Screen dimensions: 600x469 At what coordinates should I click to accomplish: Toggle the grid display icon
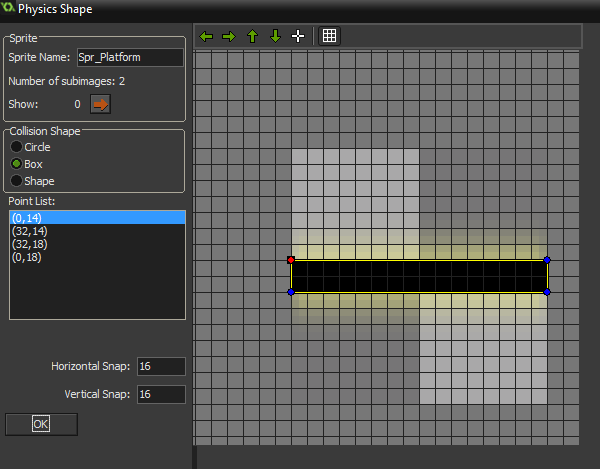(330, 36)
